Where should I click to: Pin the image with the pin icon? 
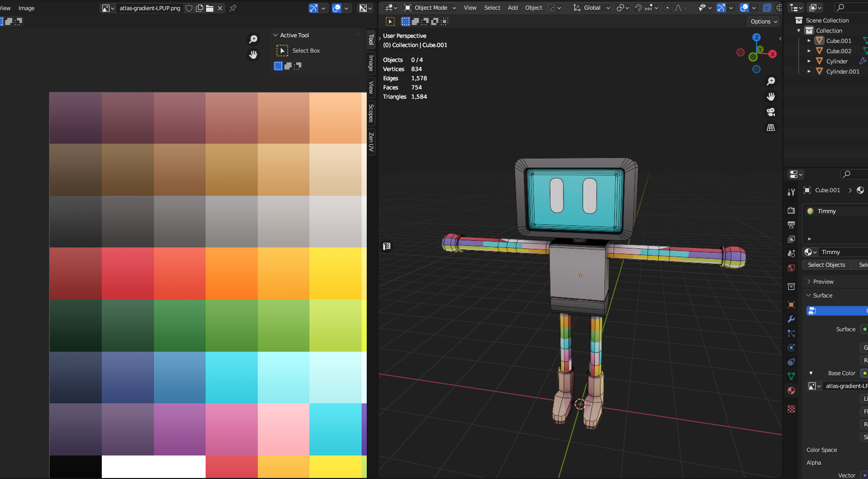pyautogui.click(x=233, y=8)
